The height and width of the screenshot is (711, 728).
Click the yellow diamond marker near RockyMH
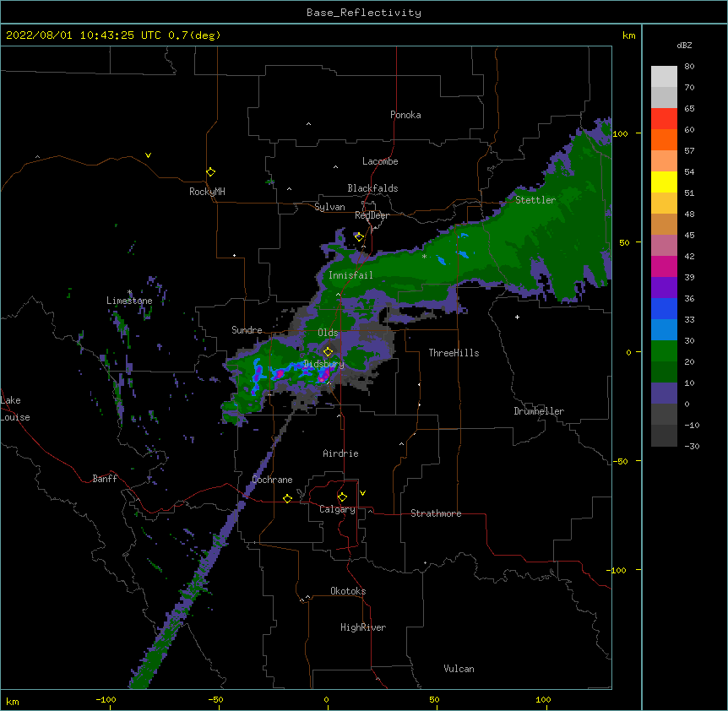coord(211,172)
